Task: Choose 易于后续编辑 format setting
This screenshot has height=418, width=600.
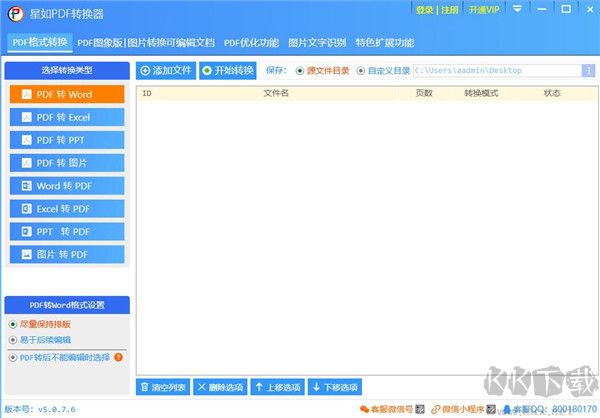Action: pos(13,340)
